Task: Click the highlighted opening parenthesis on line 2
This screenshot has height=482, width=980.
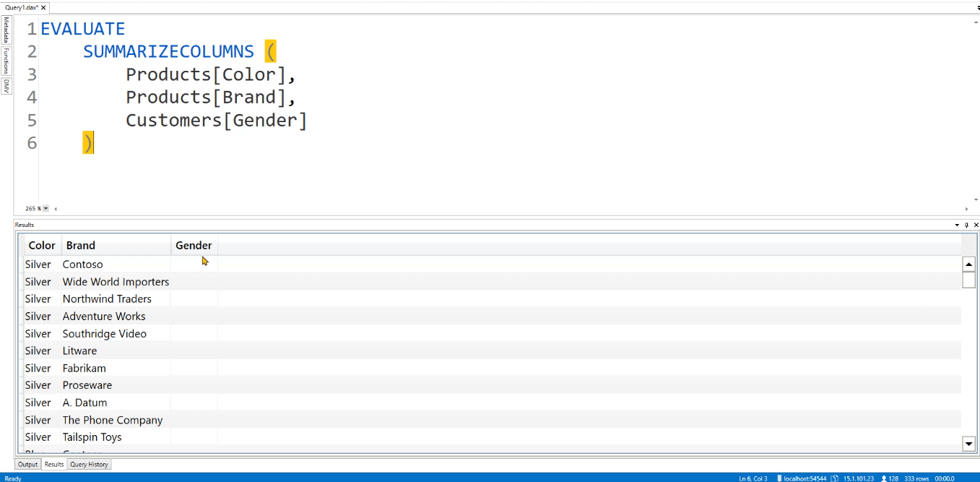Action: [x=270, y=51]
